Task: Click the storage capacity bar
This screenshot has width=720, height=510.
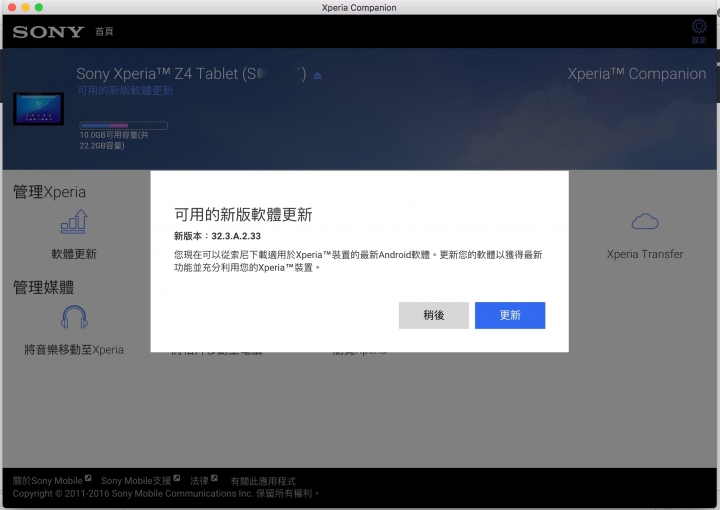Action: (124, 125)
